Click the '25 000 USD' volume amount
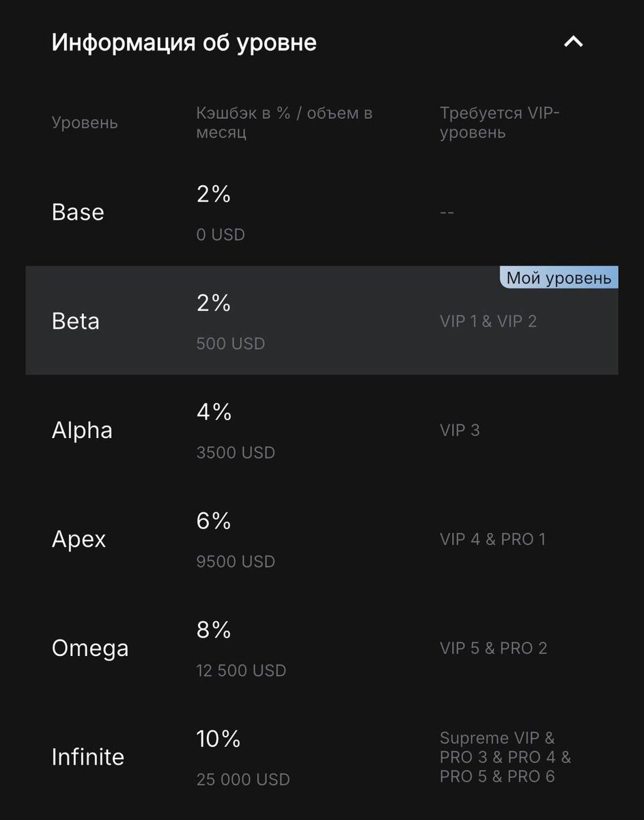 tap(243, 779)
